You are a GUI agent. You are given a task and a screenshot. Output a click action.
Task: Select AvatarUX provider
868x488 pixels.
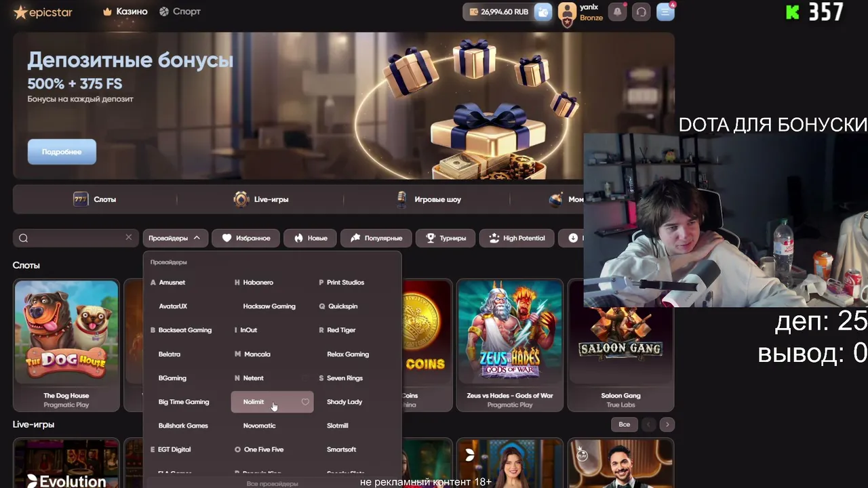point(173,306)
